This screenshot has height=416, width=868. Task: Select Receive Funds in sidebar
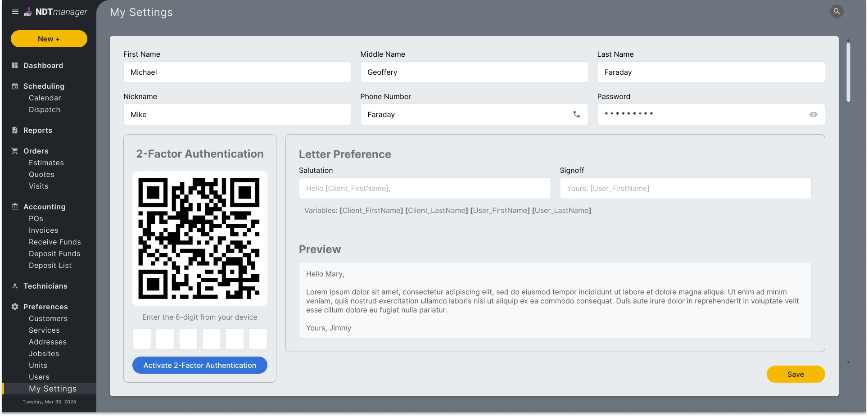click(55, 242)
